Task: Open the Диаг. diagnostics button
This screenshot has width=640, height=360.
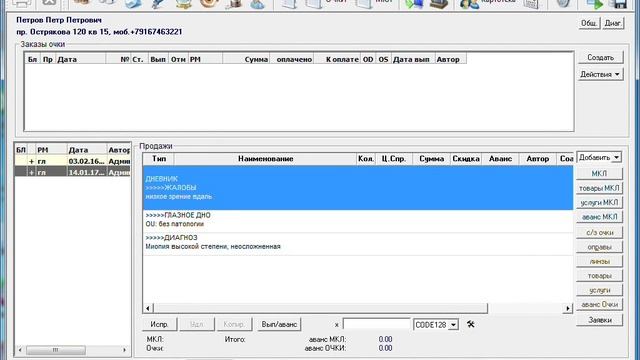Action: coord(613,23)
